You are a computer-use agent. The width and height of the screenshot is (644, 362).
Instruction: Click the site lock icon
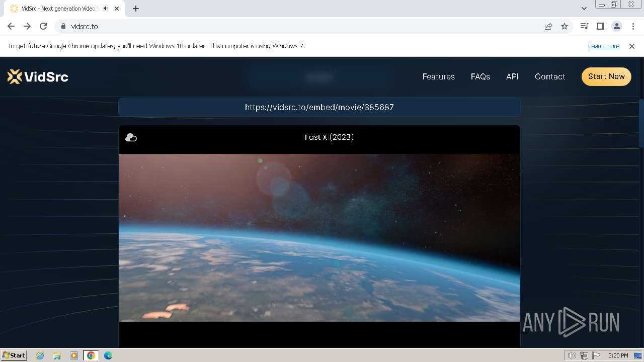(63, 26)
